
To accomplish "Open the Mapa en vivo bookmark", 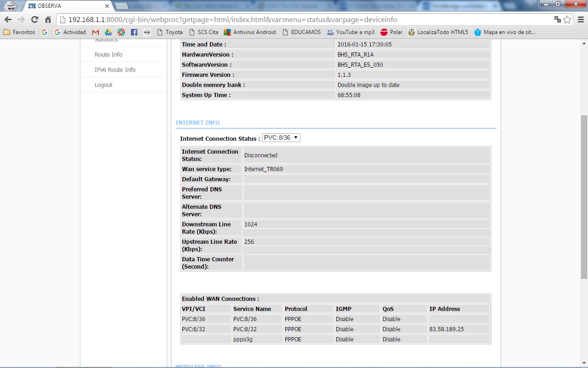I will [x=505, y=32].
